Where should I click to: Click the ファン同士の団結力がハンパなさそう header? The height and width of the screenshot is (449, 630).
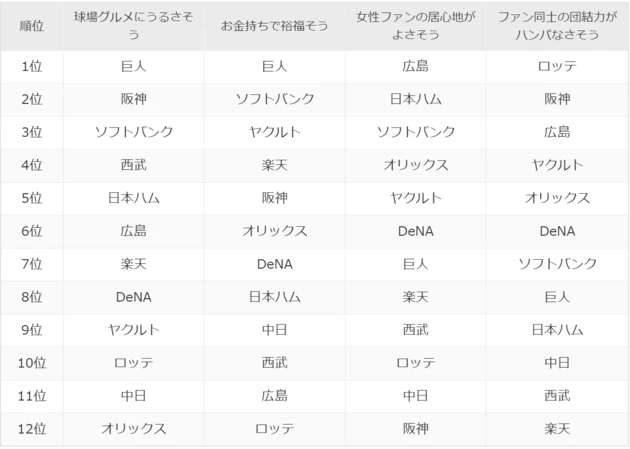[556, 25]
